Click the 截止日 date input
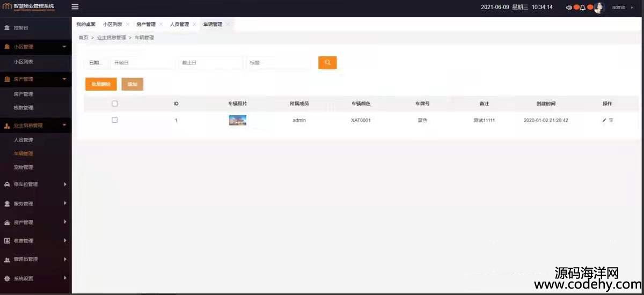 click(210, 63)
